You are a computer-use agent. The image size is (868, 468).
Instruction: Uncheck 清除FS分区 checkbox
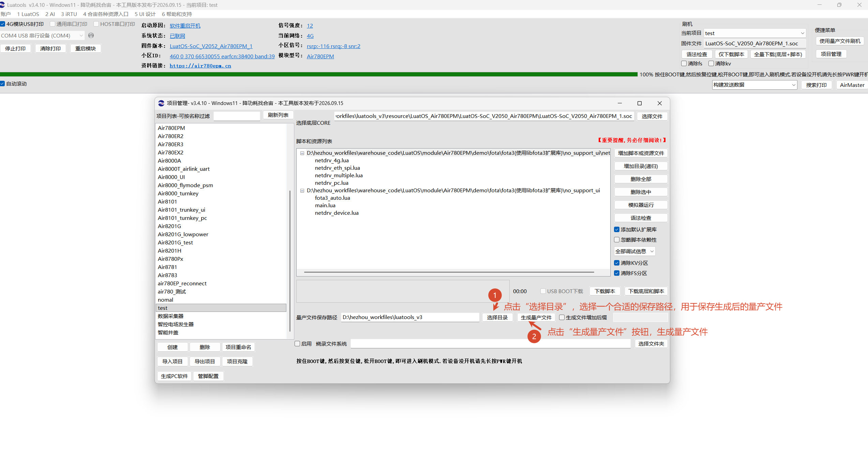[617, 273]
